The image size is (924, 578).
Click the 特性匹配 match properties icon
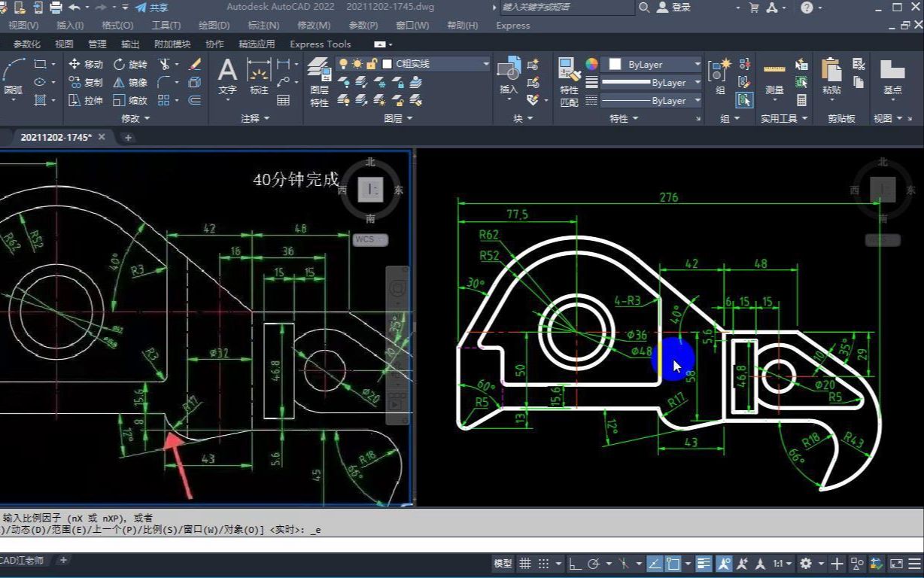tap(570, 82)
